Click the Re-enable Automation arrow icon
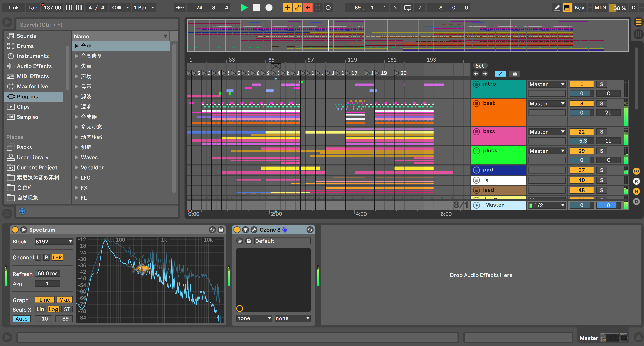Image resolution: width=644 pixels, height=346 pixels. pyautogui.click(x=308, y=8)
